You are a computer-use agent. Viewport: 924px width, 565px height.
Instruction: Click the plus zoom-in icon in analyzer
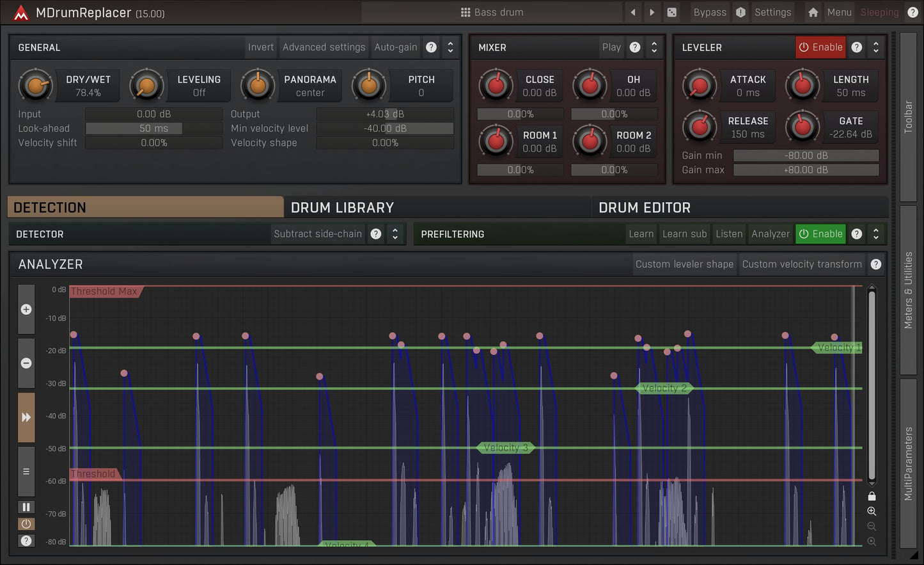point(26,310)
